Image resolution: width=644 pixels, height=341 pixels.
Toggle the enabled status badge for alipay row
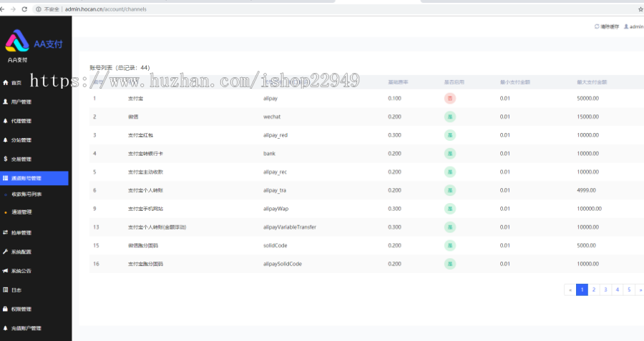(x=450, y=98)
